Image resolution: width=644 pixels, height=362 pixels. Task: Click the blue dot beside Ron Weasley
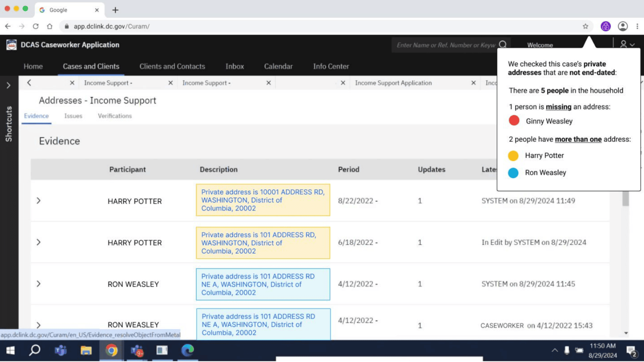tap(513, 173)
